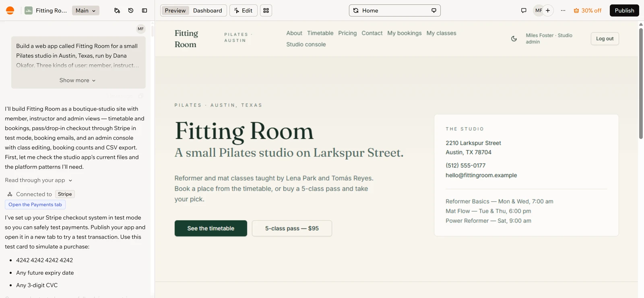
Task: Go to My bookings page
Action: point(405,33)
